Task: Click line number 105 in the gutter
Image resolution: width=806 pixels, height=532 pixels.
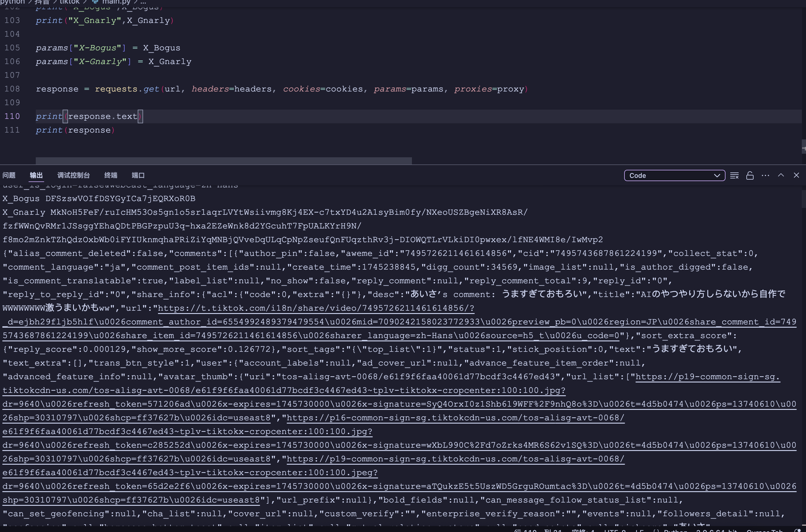Action: click(12, 48)
